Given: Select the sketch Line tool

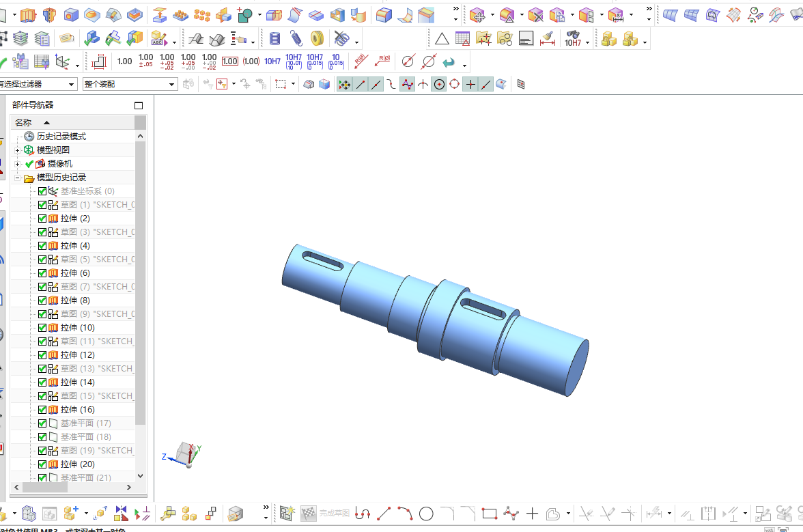Looking at the screenshot, I should 384,513.
